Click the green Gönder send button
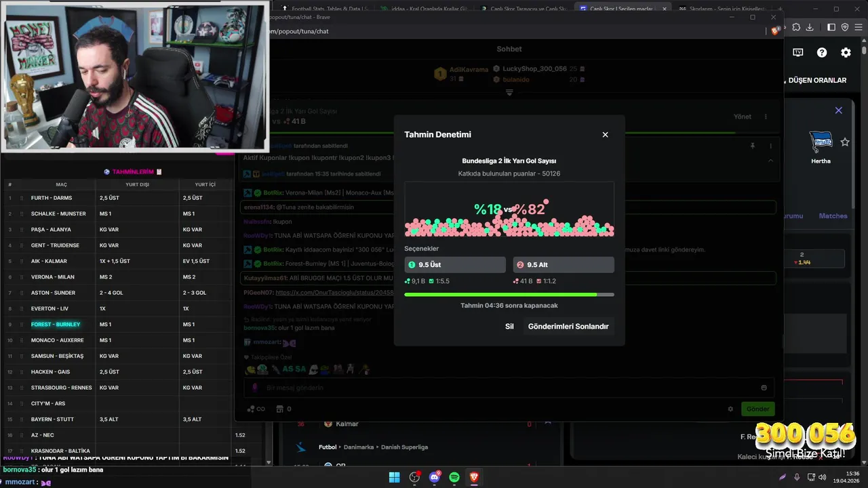Viewport: 868px width, 488px height. click(757, 409)
